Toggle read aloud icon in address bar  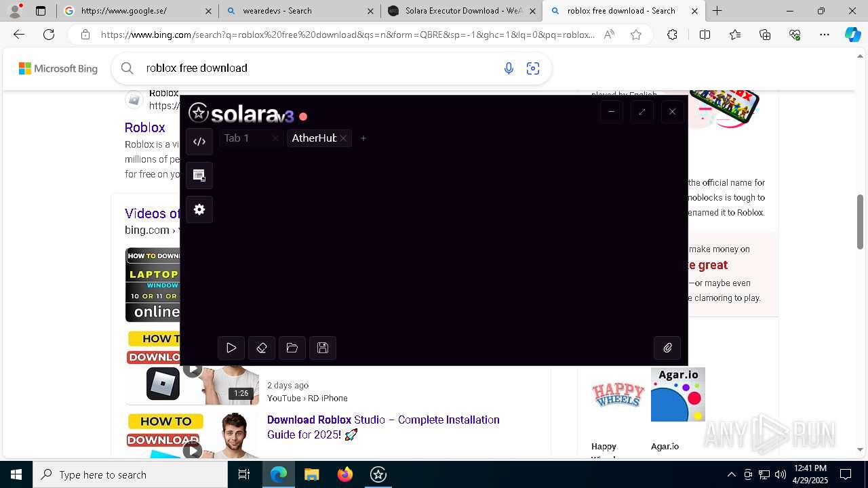tap(609, 35)
